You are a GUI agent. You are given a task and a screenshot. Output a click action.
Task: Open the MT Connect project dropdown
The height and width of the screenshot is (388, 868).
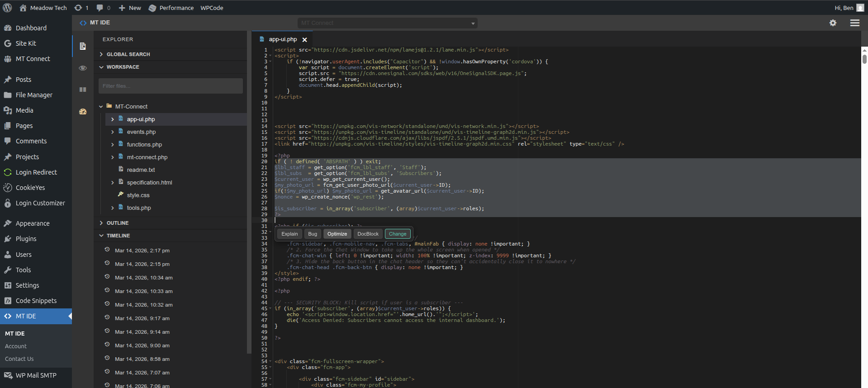(387, 23)
